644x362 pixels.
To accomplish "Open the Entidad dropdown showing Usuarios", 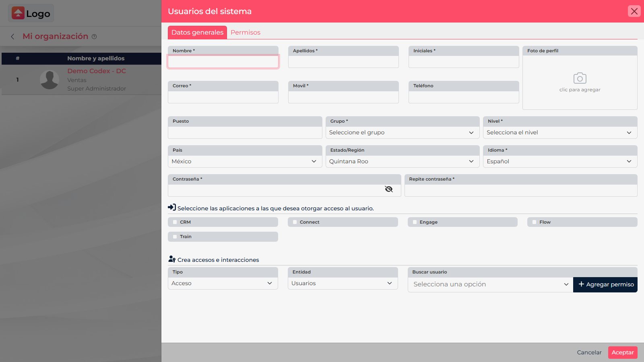I will (x=343, y=284).
